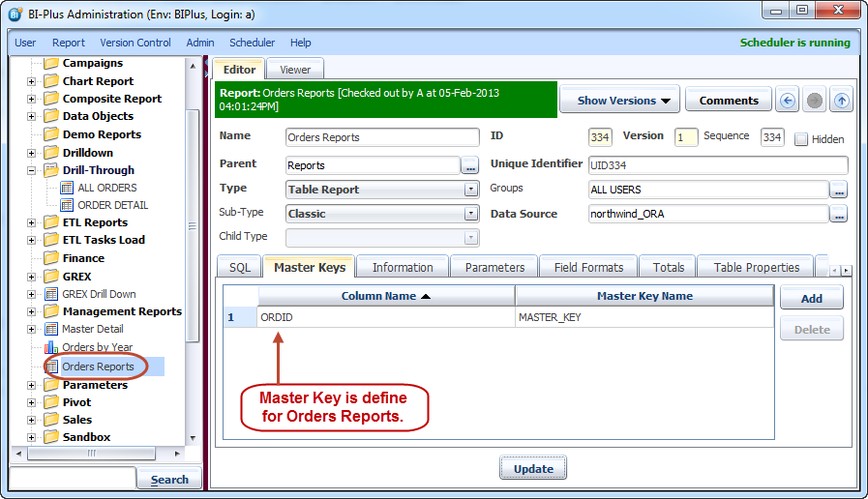
Task: Open the Parent field browse ellipsis button
Action: point(470,165)
